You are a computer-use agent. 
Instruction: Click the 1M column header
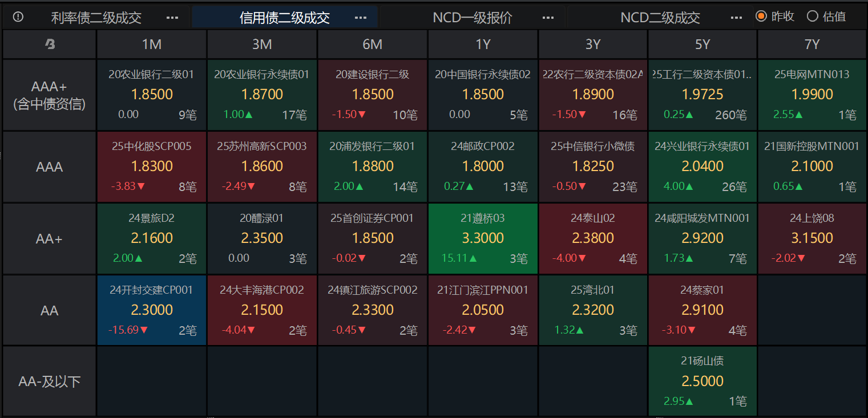[x=151, y=44]
